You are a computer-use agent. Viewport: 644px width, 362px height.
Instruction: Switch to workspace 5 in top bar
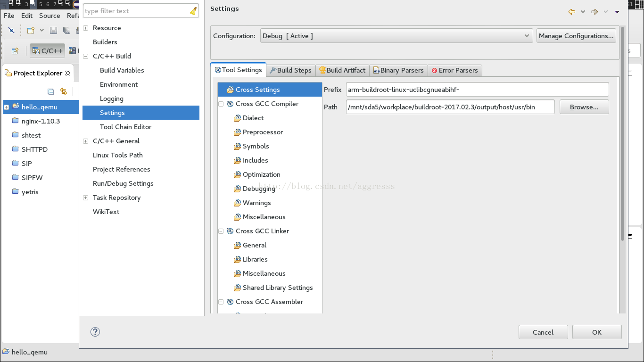coord(41,4)
